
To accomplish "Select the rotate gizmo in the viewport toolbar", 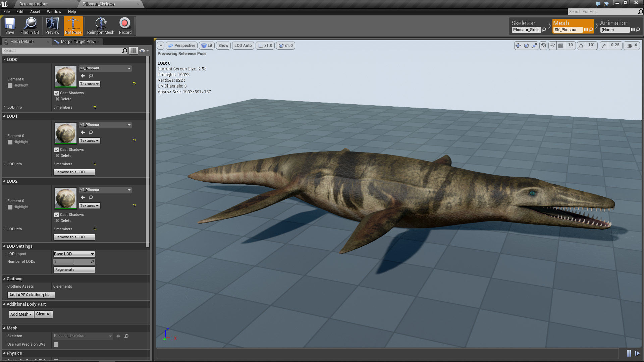I will [526, 46].
